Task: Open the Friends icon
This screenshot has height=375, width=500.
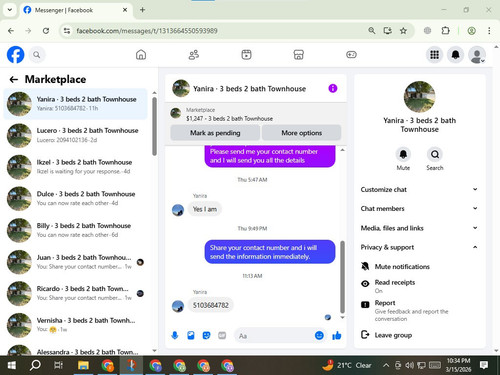Action: (x=194, y=55)
